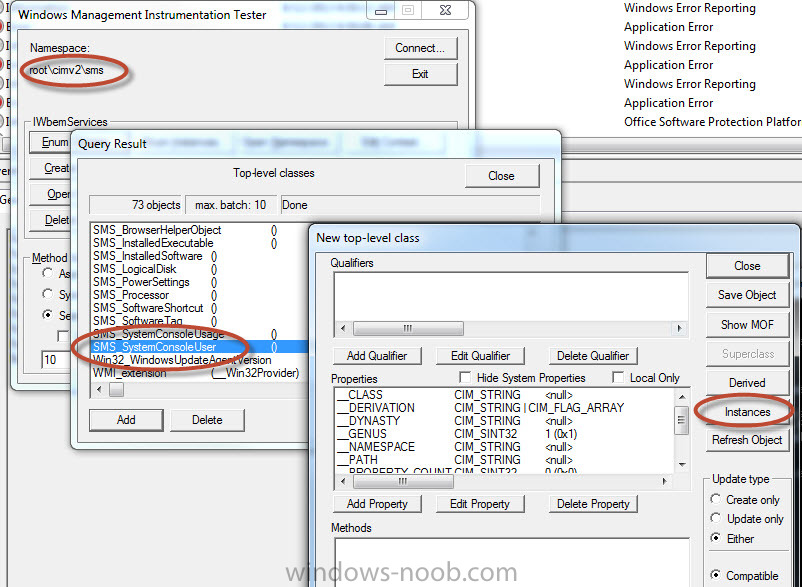
Task: Select the __DERIVATION property row
Action: click(505, 408)
